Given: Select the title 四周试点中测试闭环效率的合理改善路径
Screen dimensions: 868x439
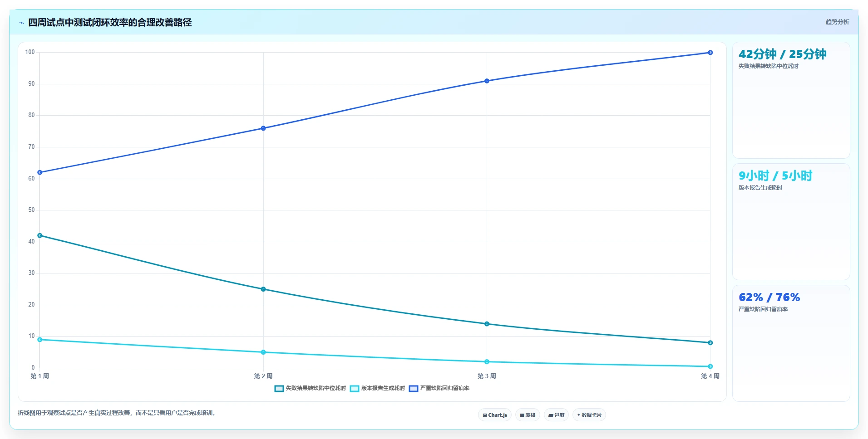Looking at the screenshot, I should (110, 22).
